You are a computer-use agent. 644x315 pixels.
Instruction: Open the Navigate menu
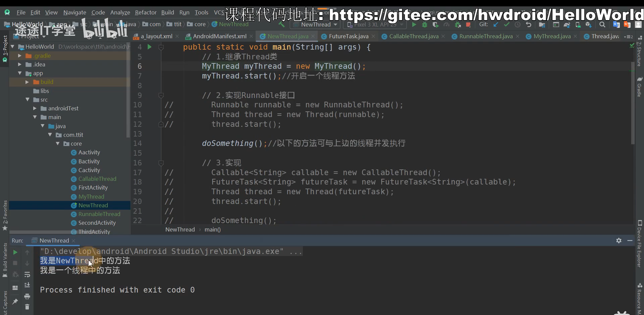tap(74, 13)
